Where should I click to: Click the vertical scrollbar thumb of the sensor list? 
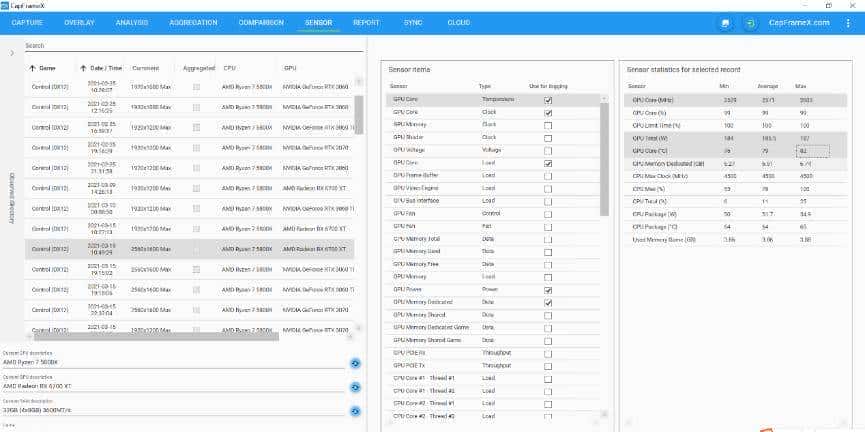pos(605,159)
